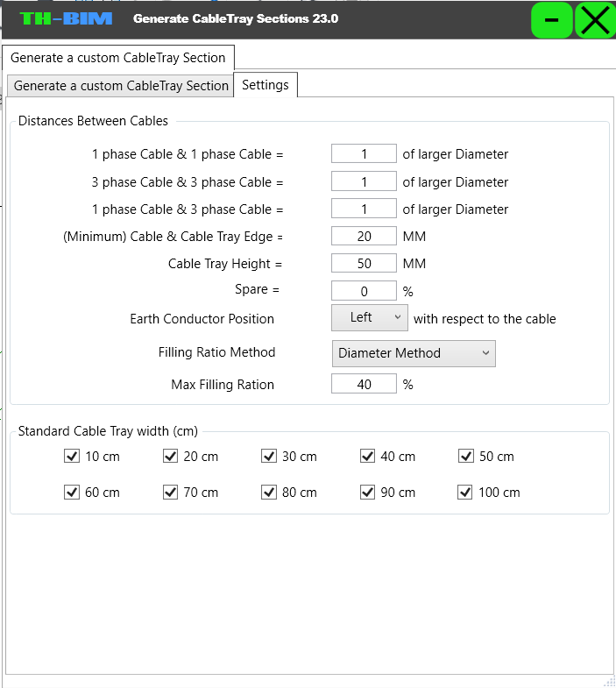Click the 'with respect to the cable' text
The height and width of the screenshot is (688, 616).
(x=485, y=318)
